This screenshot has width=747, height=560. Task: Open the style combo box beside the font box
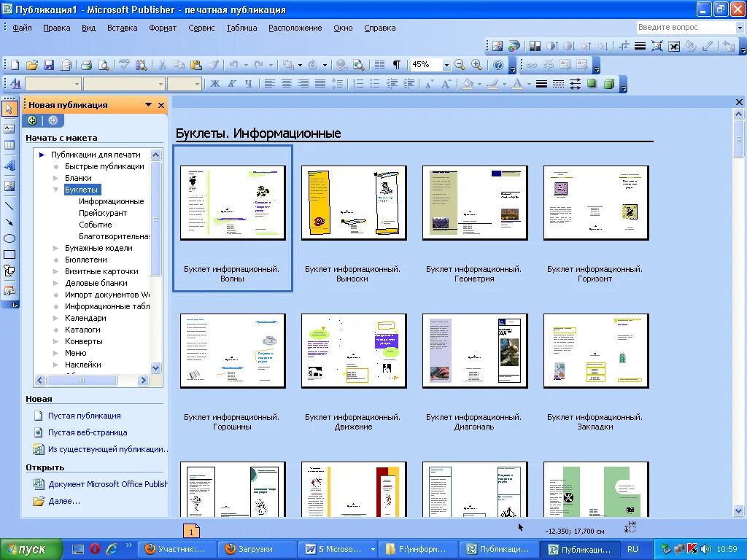coord(53,85)
